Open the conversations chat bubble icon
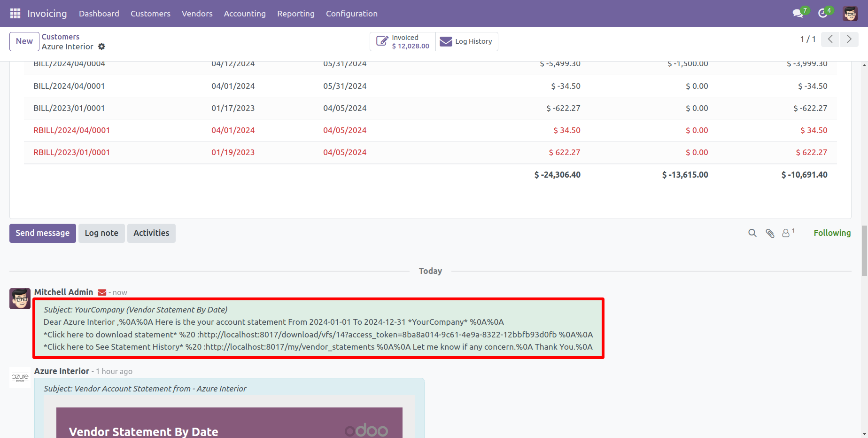868x438 pixels. [798, 14]
